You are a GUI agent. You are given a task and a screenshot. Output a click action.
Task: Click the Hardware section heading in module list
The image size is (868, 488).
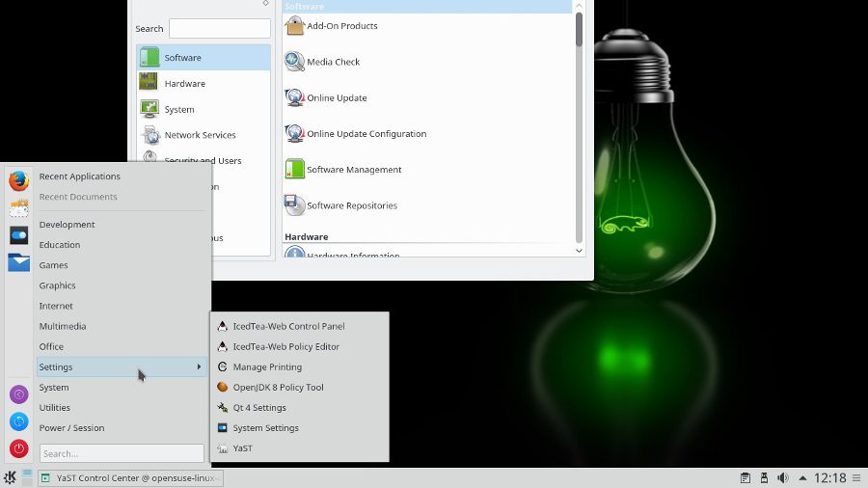click(306, 237)
